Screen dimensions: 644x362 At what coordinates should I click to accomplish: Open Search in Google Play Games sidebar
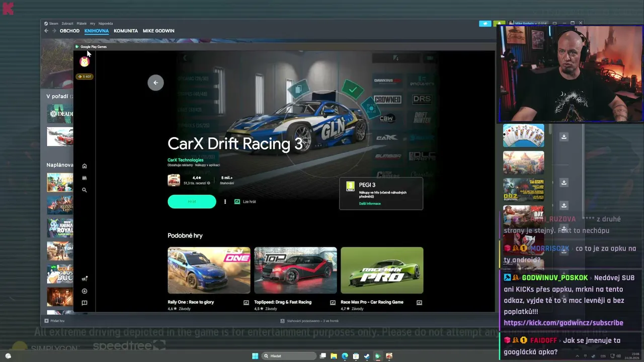(x=85, y=190)
